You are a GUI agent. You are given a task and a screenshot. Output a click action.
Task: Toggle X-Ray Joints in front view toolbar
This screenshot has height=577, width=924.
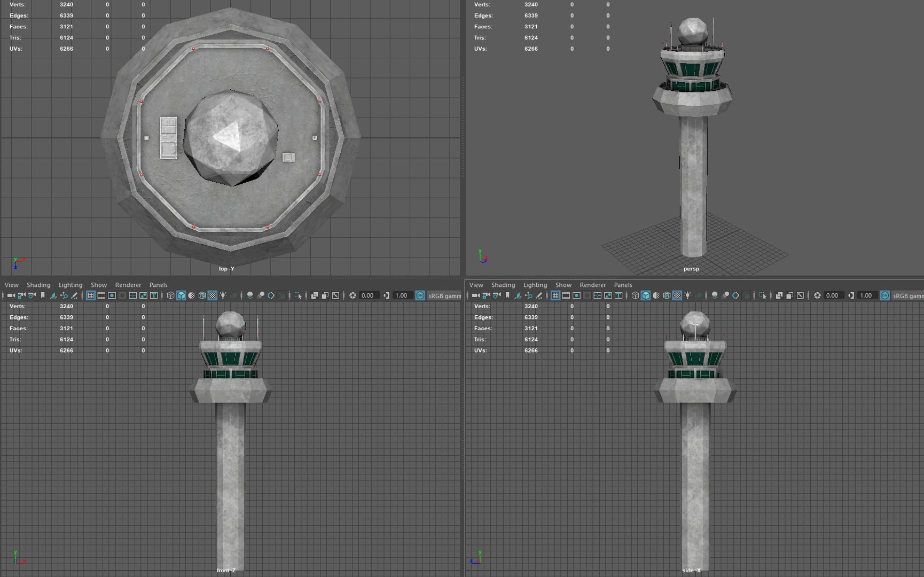pos(335,295)
